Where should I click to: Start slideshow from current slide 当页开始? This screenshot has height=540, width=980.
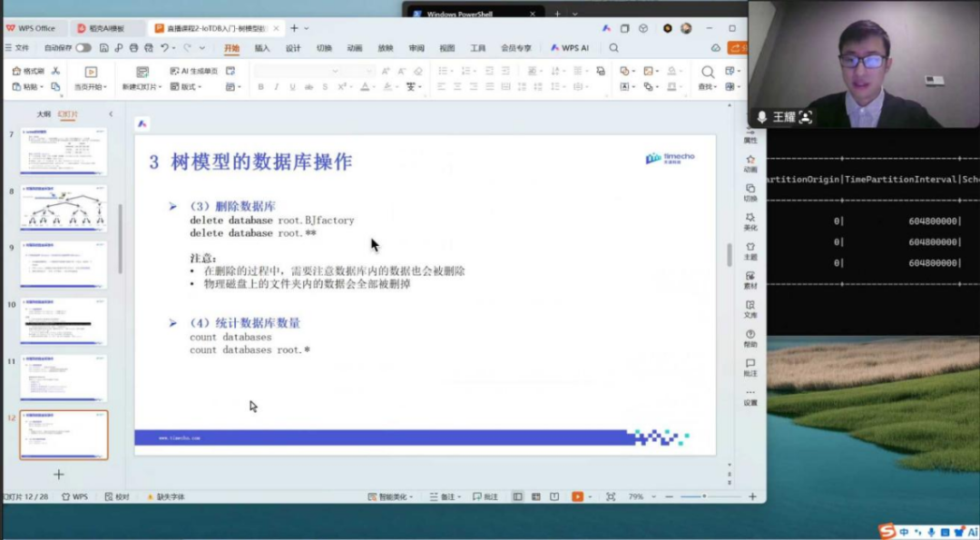point(91,79)
